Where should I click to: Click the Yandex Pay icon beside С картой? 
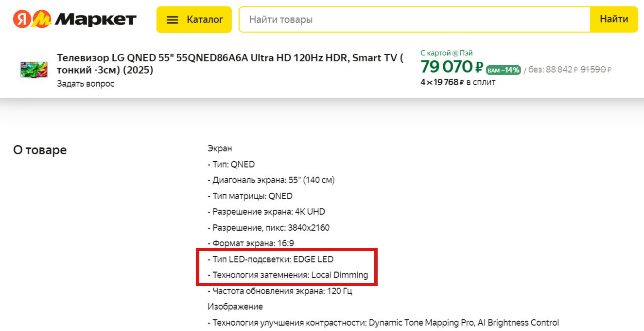(x=455, y=53)
